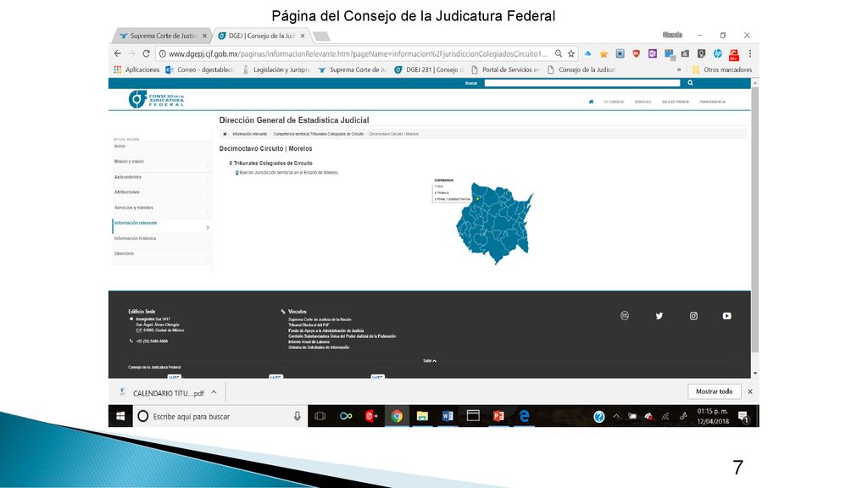Click Subir to return to page top

tap(430, 361)
